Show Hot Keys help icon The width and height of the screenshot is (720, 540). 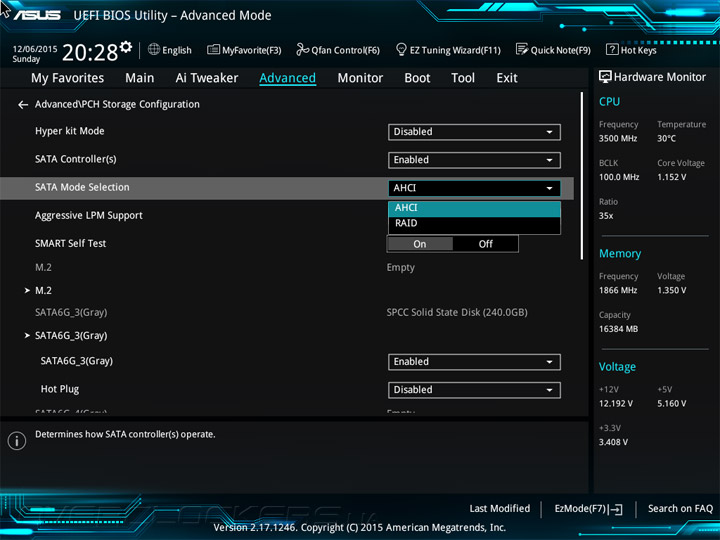tap(612, 50)
